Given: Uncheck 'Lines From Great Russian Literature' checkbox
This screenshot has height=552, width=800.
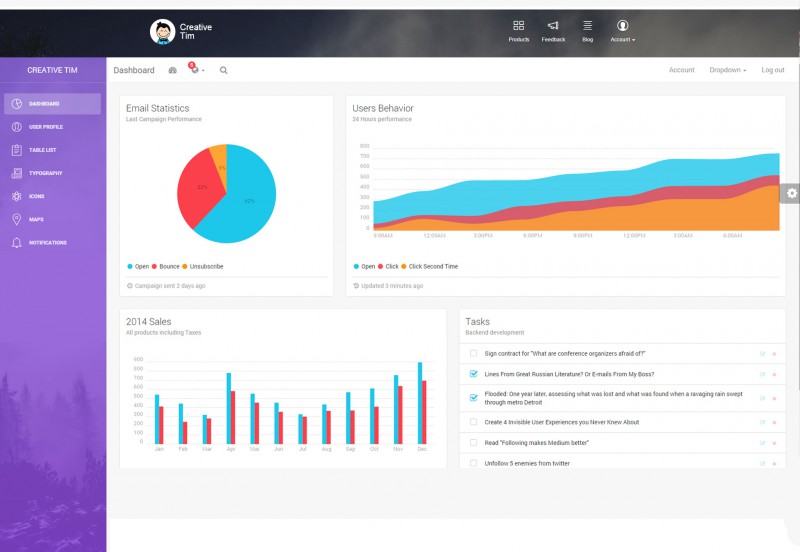Looking at the screenshot, I should (474, 374).
